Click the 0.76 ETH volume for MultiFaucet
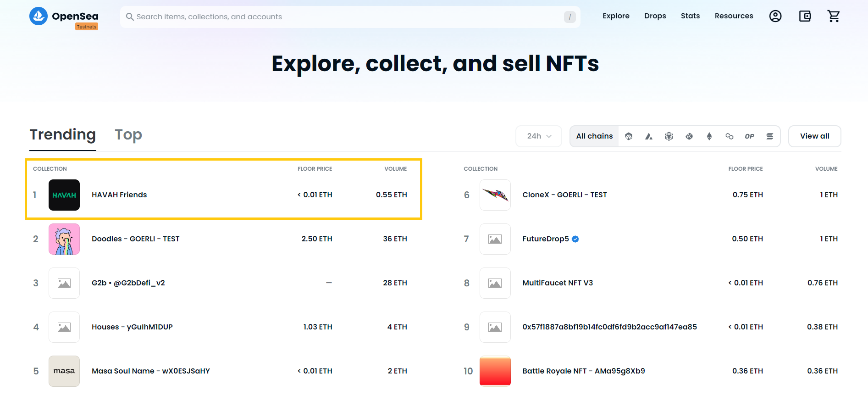Image resolution: width=868 pixels, height=407 pixels. click(x=823, y=283)
